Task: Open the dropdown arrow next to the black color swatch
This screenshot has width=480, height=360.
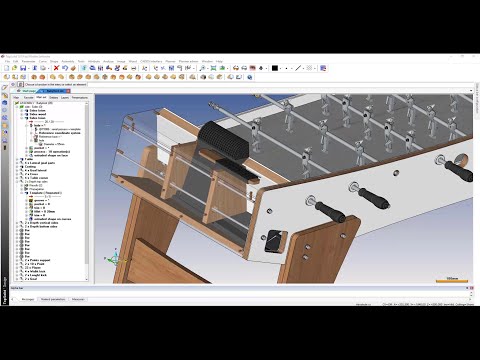Action: click(281, 68)
